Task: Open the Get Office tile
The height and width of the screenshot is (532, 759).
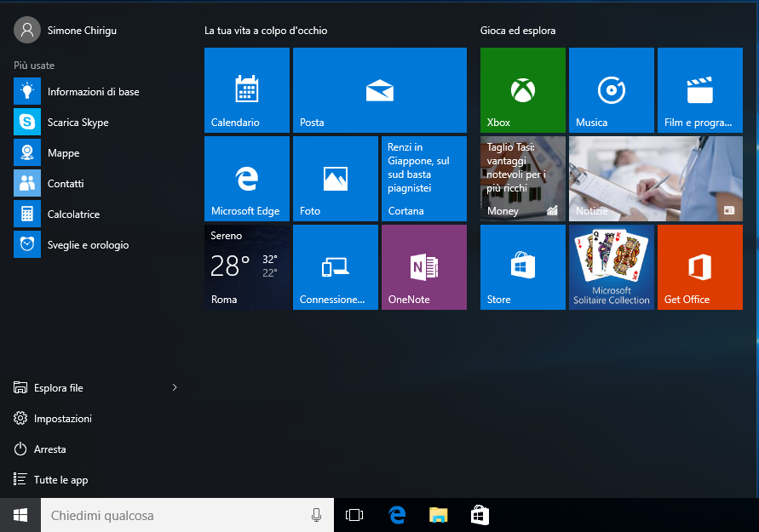Action: (x=700, y=267)
